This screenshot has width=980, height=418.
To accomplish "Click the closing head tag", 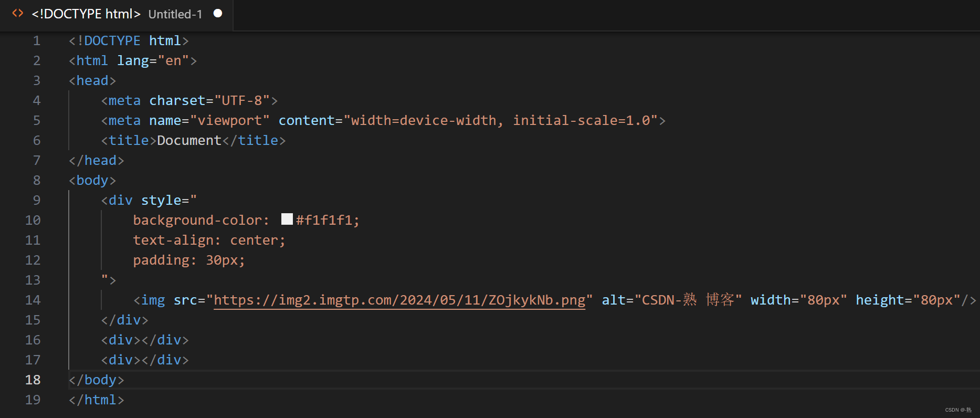I will [97, 161].
